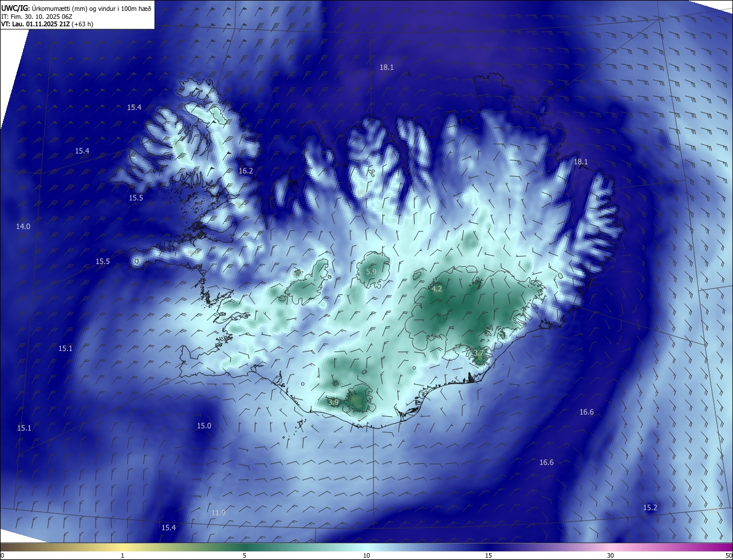Click the upper 16.6 value southeast of Iceland

(x=586, y=412)
